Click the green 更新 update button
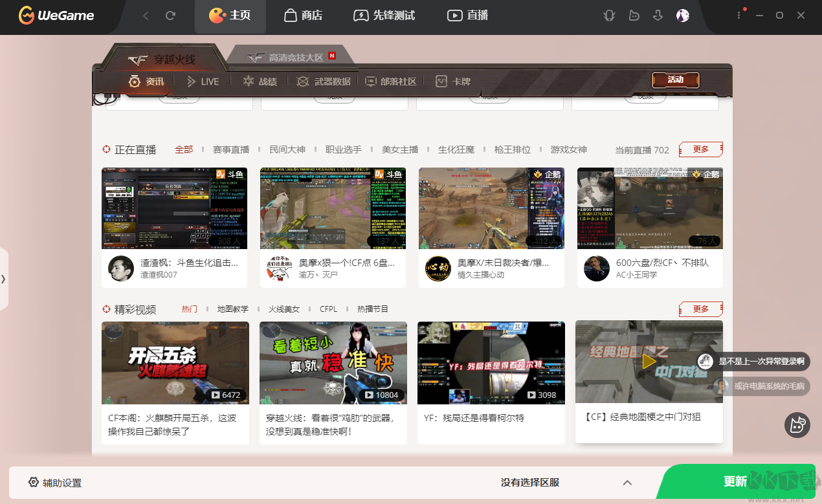Screen dimensions: 822x504 coord(735,482)
